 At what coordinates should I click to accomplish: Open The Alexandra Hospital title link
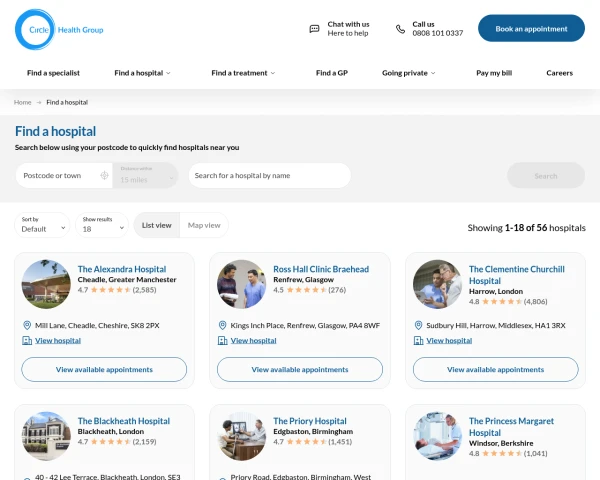click(x=122, y=269)
